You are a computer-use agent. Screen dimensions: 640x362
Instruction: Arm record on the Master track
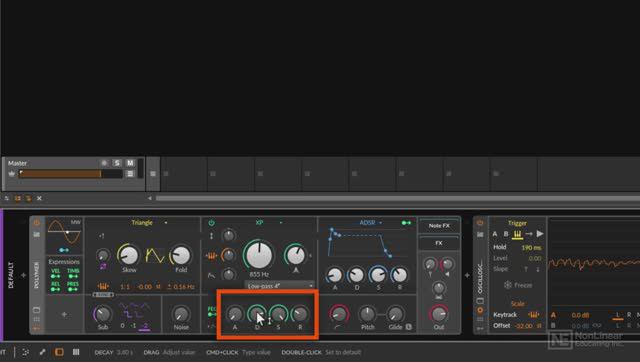click(104, 163)
